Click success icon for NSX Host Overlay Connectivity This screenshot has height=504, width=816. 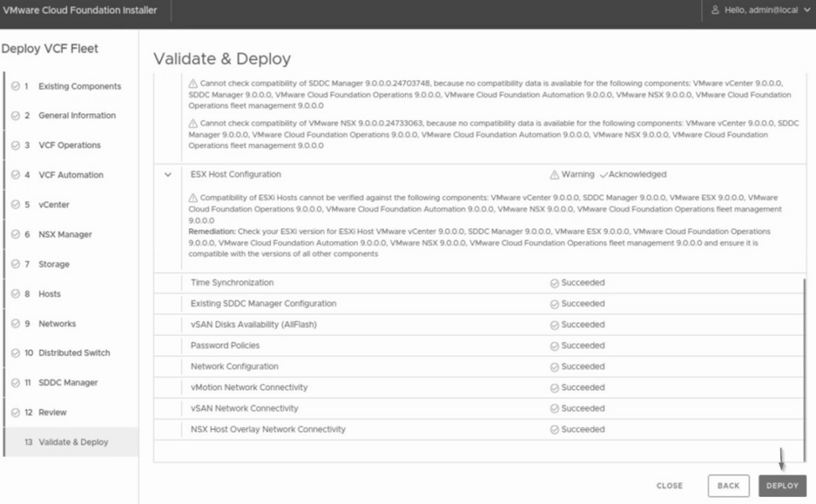coord(555,430)
